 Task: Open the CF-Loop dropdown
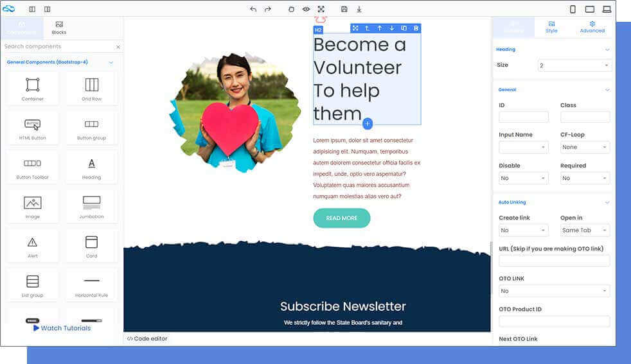pos(585,147)
